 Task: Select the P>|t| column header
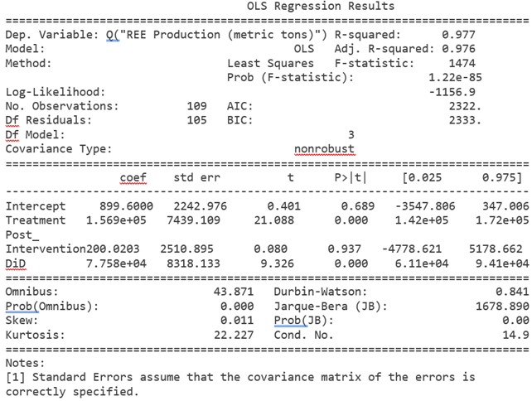pyautogui.click(x=350, y=177)
